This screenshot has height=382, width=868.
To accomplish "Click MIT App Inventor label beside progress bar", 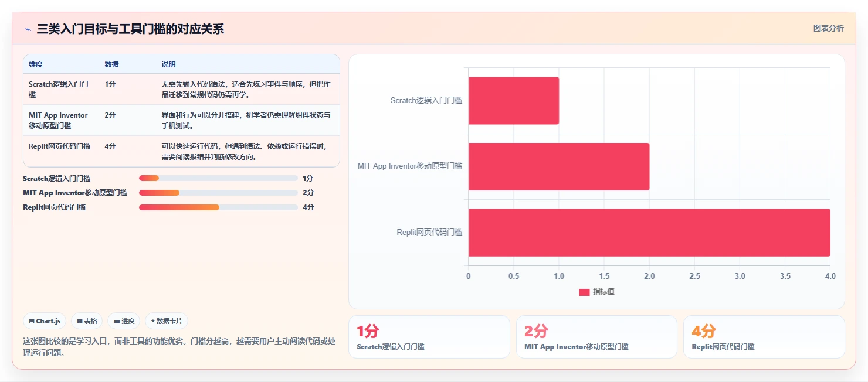I will tap(75, 193).
